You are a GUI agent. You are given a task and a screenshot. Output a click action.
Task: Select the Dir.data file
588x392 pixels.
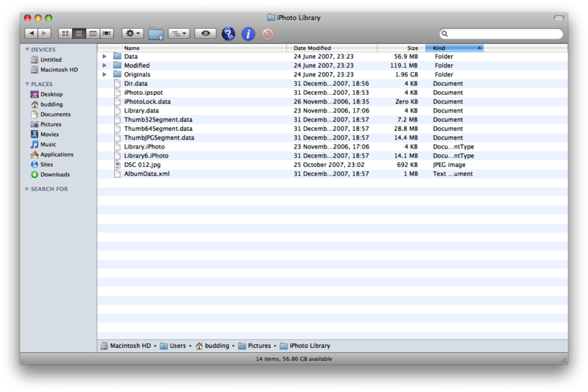click(x=332, y=84)
